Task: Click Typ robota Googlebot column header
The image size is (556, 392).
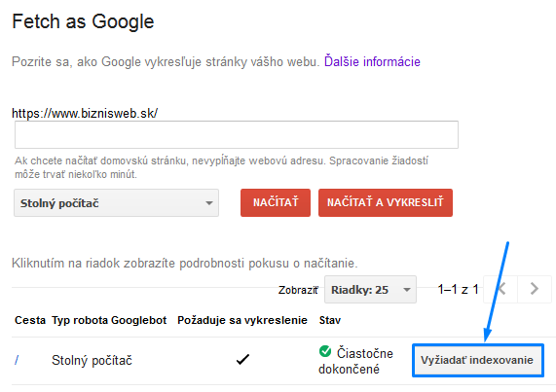Action: [x=109, y=320]
